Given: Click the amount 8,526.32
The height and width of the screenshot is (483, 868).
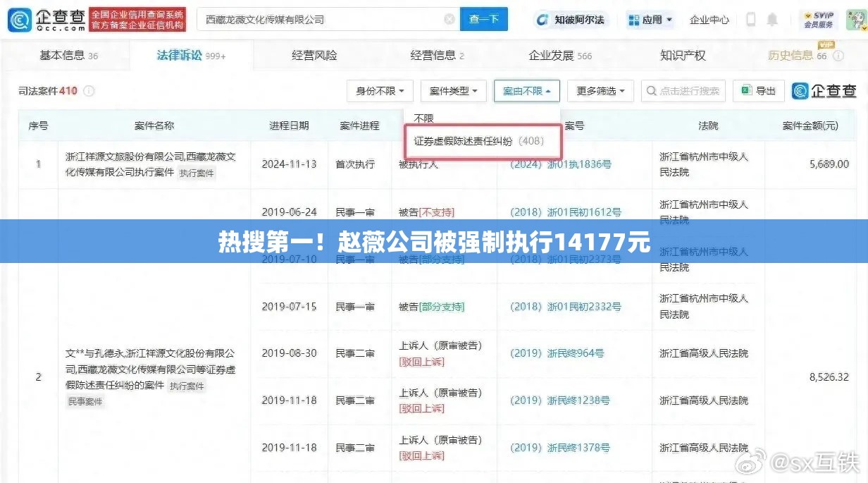Looking at the screenshot, I should (829, 377).
